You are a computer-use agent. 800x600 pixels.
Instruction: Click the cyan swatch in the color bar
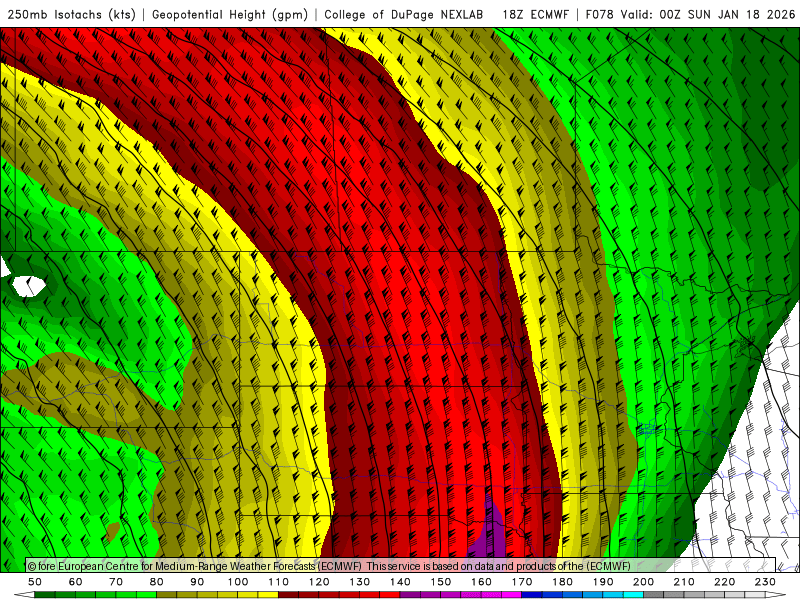[x=633, y=595]
